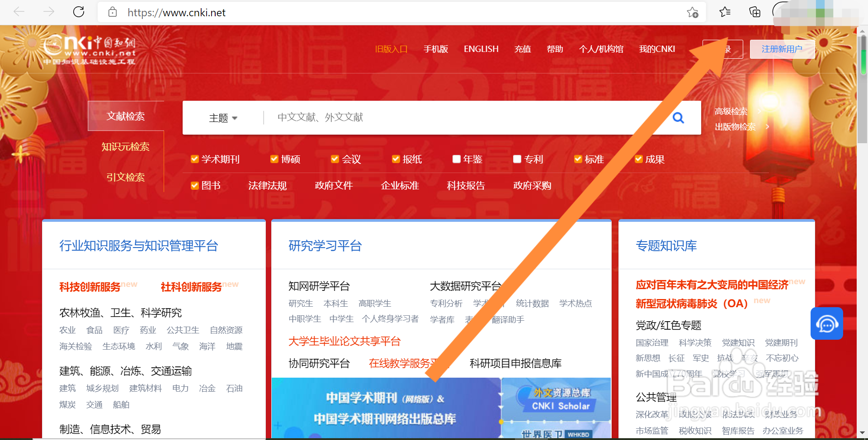The height and width of the screenshot is (440, 868).
Task: Open the 大学生毕业论文共享平台 link
Action: (x=344, y=341)
